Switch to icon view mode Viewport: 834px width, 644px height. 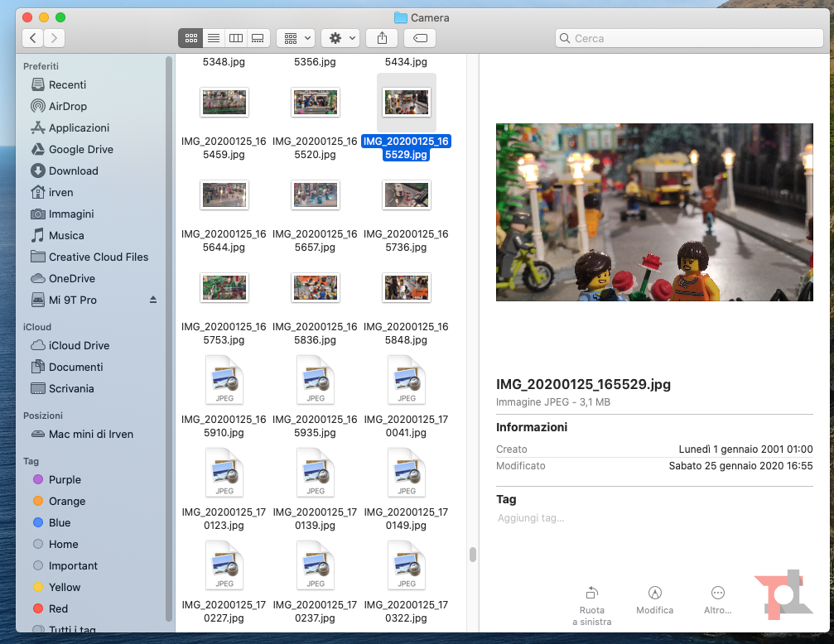pyautogui.click(x=191, y=38)
